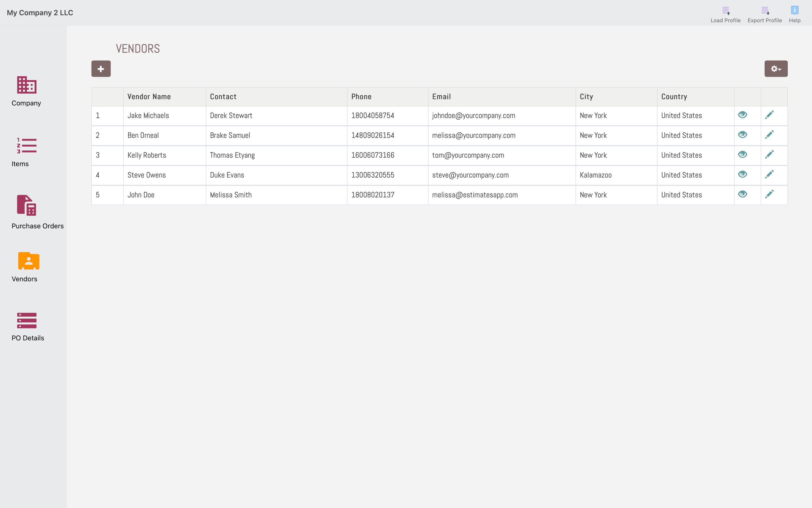Click email johndoe@yourcompany.com
Screen dimensions: 812x508
point(474,116)
